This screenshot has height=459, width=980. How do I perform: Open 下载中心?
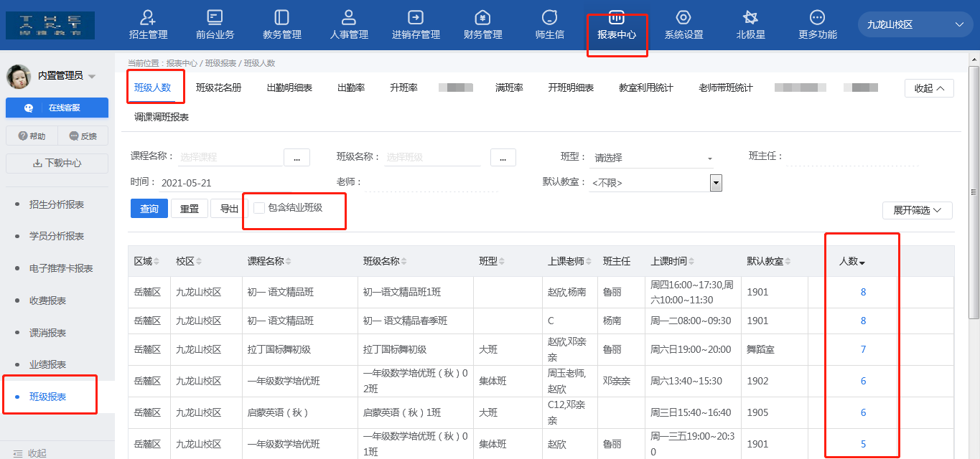click(x=57, y=163)
